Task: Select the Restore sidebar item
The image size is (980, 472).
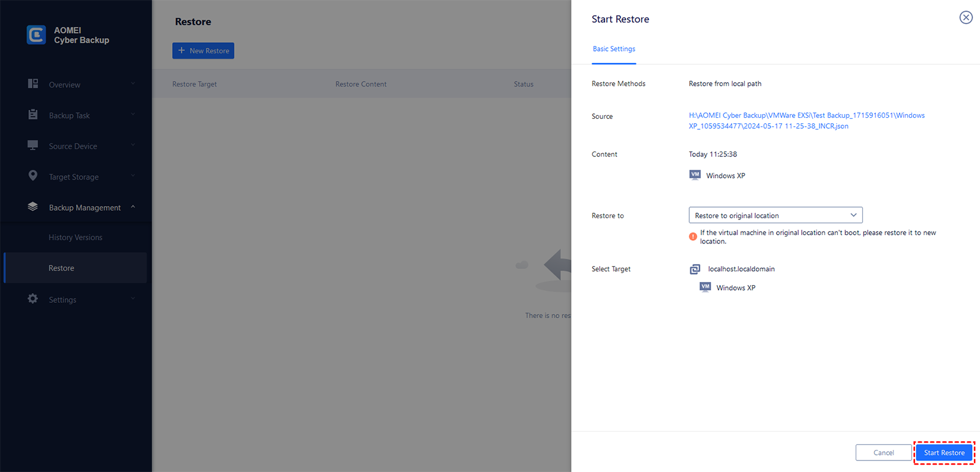Action: click(61, 268)
